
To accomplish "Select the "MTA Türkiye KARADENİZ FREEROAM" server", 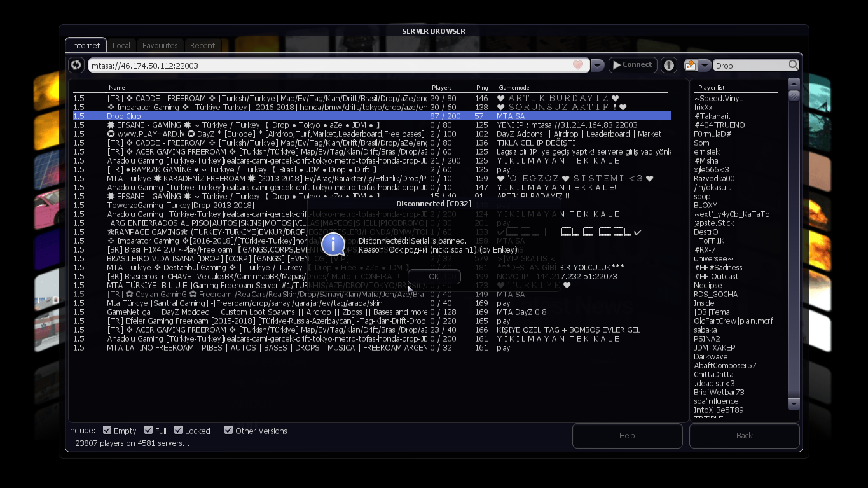I will pos(371,179).
